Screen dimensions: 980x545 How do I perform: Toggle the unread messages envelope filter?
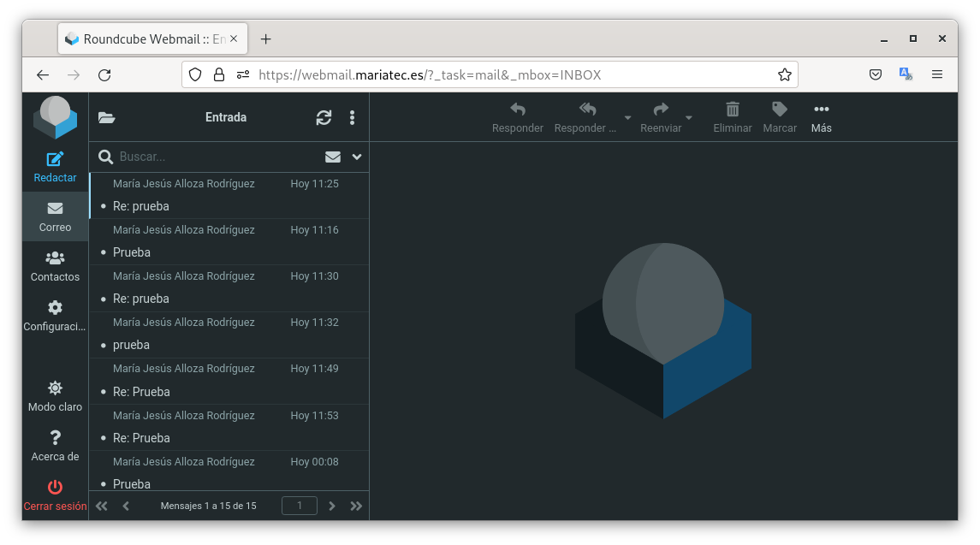point(333,157)
